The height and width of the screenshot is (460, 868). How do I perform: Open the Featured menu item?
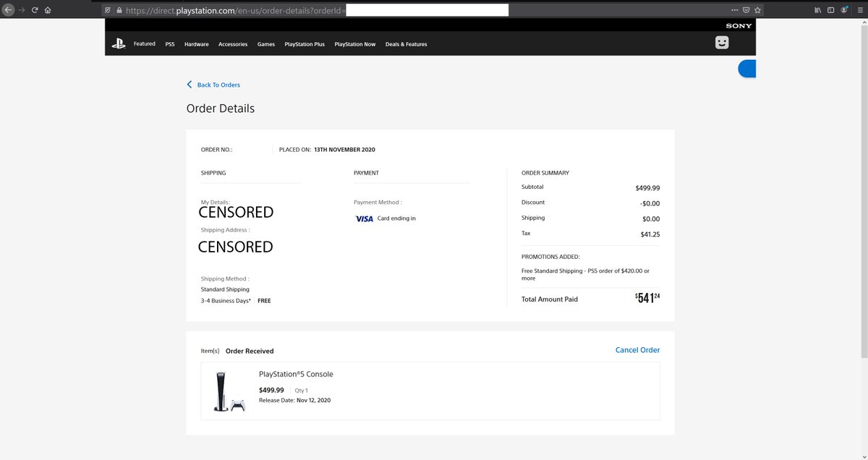145,44
